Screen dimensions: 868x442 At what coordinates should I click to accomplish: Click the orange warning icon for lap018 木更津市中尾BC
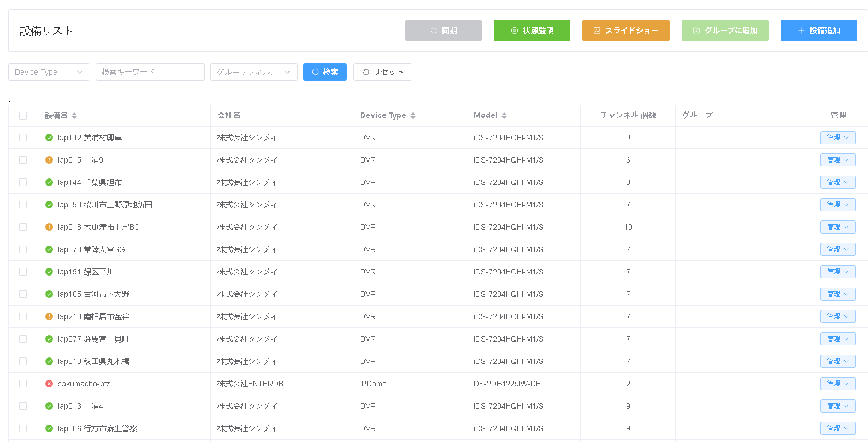pyautogui.click(x=49, y=227)
